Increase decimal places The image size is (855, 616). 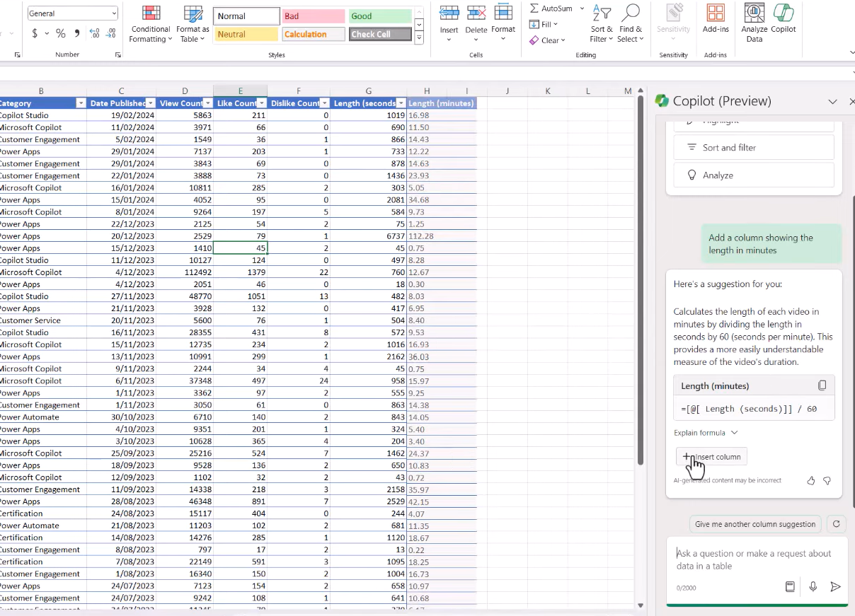(x=95, y=33)
